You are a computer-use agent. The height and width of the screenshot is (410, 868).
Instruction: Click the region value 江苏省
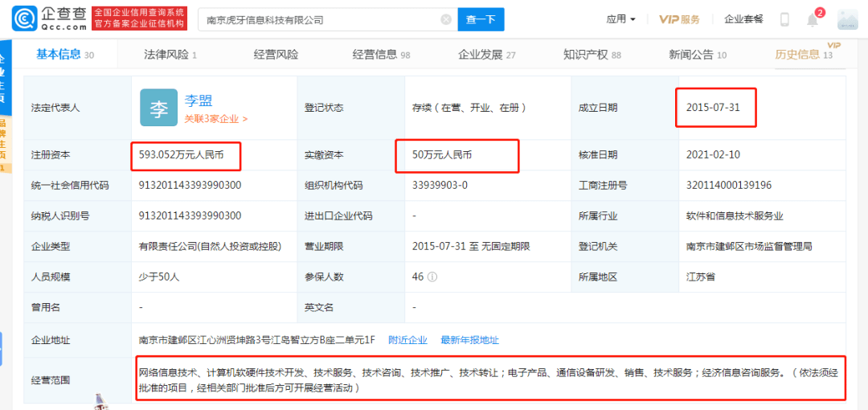pos(700,276)
